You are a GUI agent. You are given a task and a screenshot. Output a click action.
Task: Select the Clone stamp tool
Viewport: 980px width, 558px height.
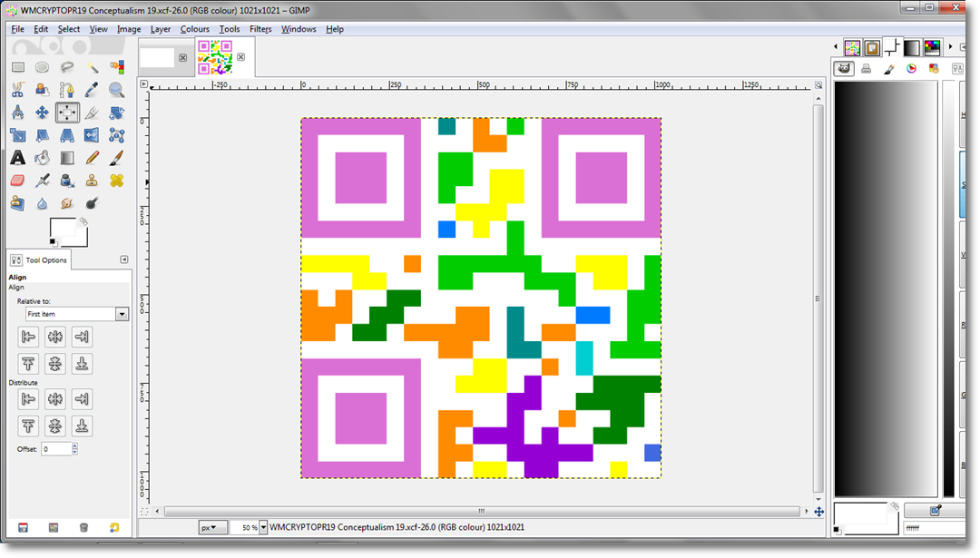[92, 181]
